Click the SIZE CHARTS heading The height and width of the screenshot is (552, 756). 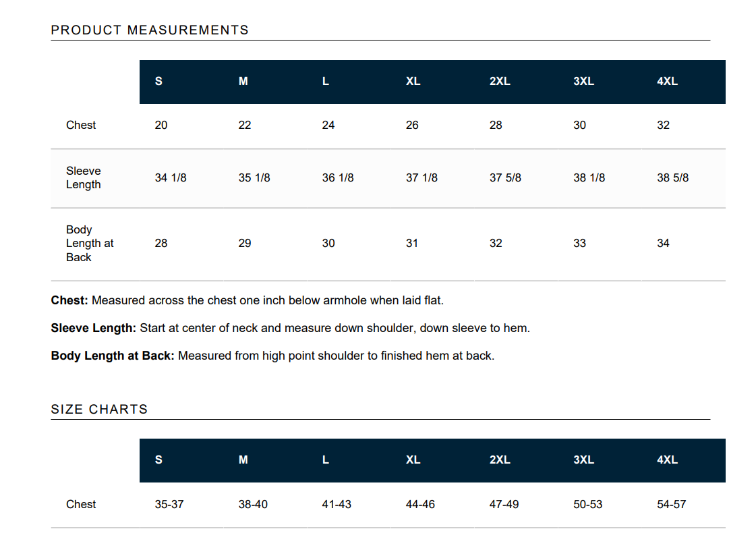(99, 409)
